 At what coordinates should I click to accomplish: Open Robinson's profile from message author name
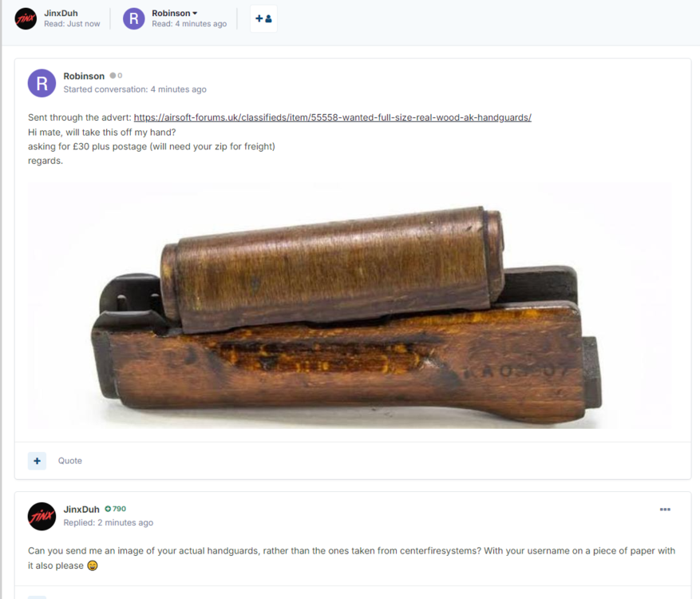tap(84, 76)
